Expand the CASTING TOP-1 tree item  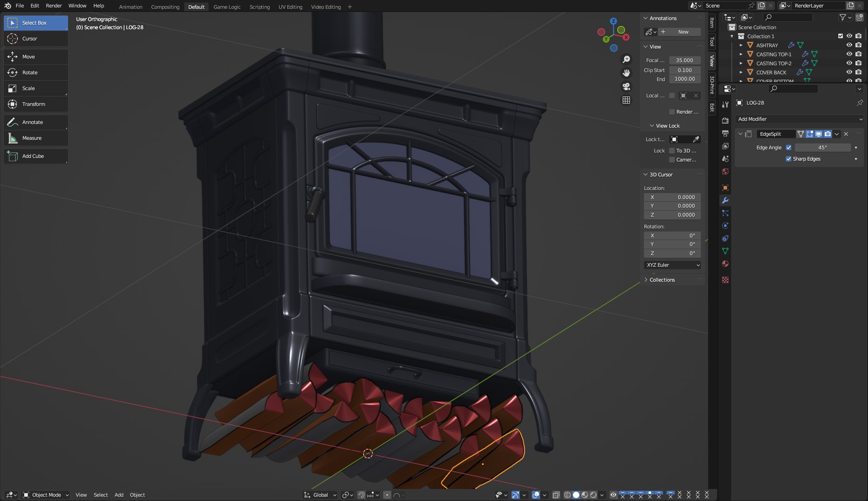pyautogui.click(x=741, y=54)
